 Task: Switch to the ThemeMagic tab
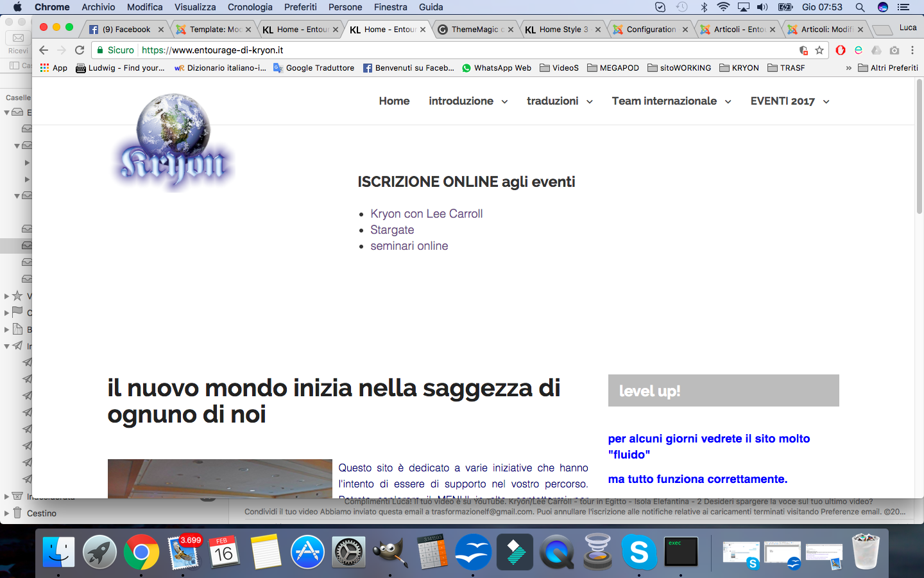475,30
